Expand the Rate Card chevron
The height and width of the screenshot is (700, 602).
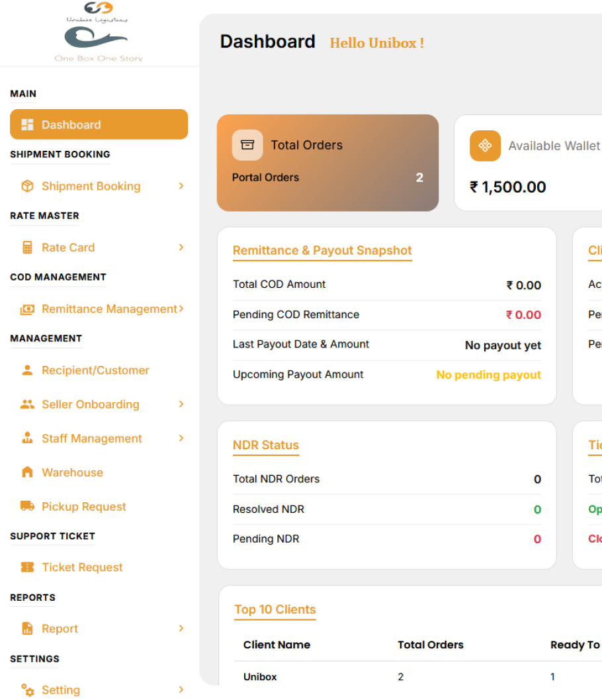point(181,247)
